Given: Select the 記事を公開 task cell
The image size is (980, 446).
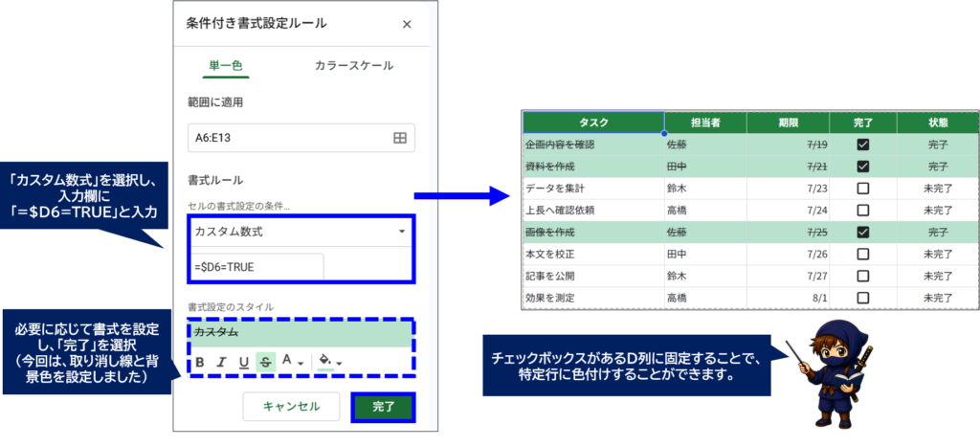Looking at the screenshot, I should [x=593, y=276].
